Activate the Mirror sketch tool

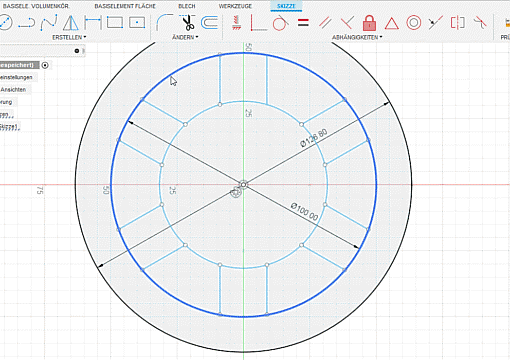click(71, 23)
